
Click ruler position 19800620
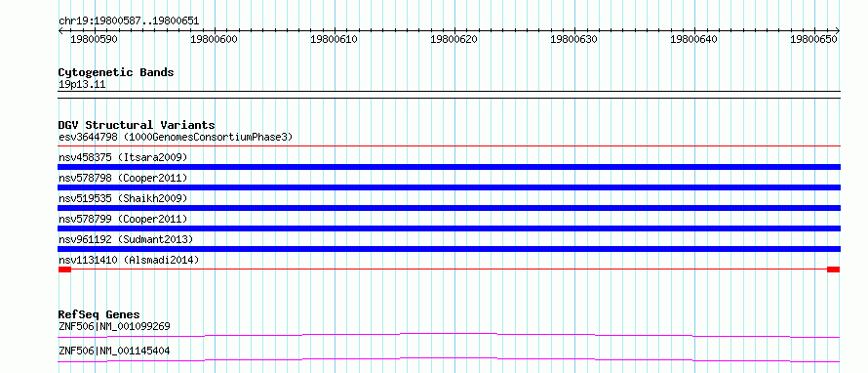(x=454, y=40)
